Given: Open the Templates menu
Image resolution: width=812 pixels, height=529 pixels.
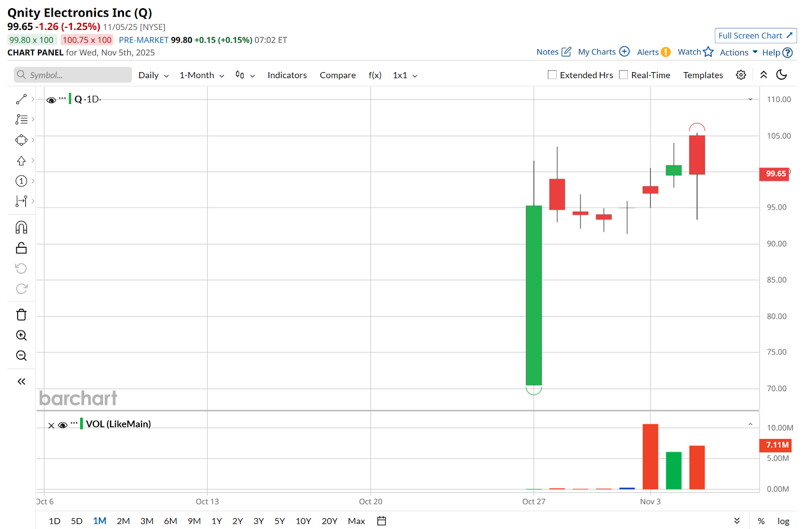Looking at the screenshot, I should point(703,75).
